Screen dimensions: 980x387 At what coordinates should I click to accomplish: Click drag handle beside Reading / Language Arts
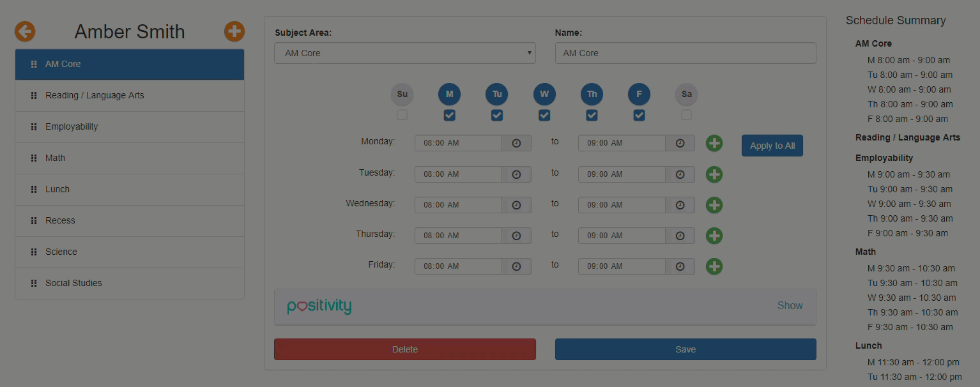pyautogui.click(x=34, y=96)
